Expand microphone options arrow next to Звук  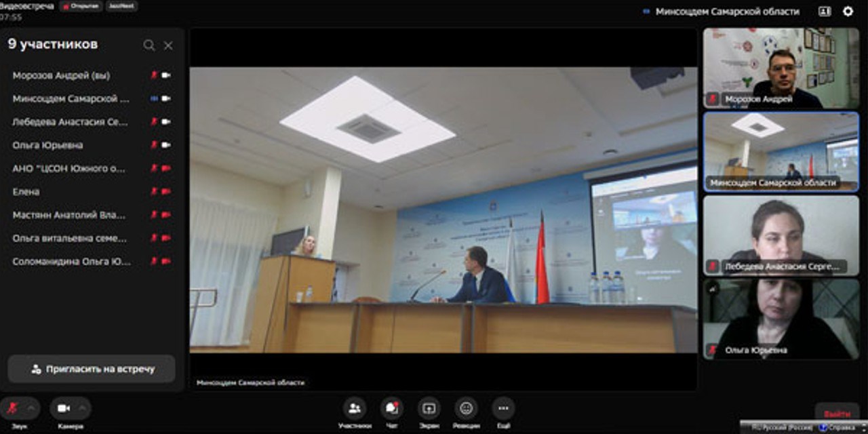pos(31,408)
